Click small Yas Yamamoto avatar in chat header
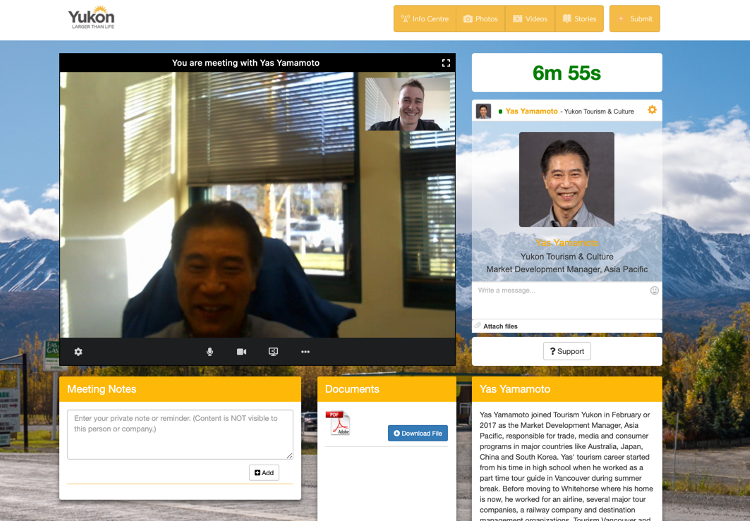This screenshot has height=521, width=750. point(483,111)
